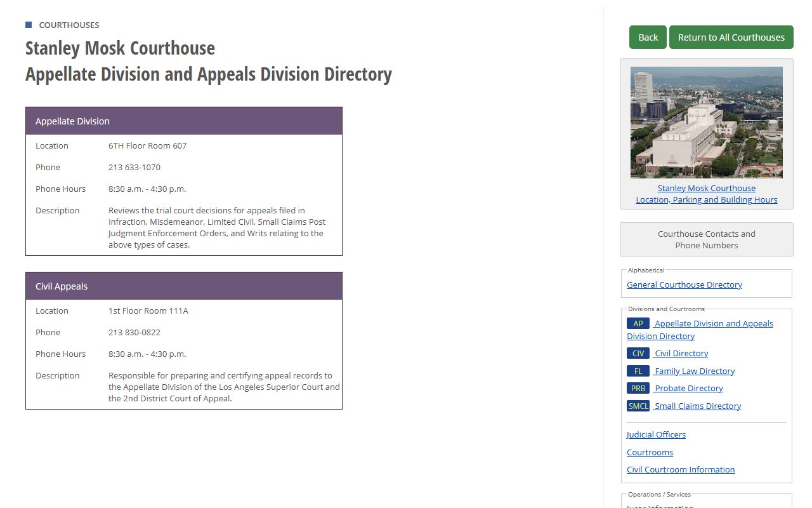The height and width of the screenshot is (508, 812).
Task: Open the Probate Directory link
Action: click(688, 388)
